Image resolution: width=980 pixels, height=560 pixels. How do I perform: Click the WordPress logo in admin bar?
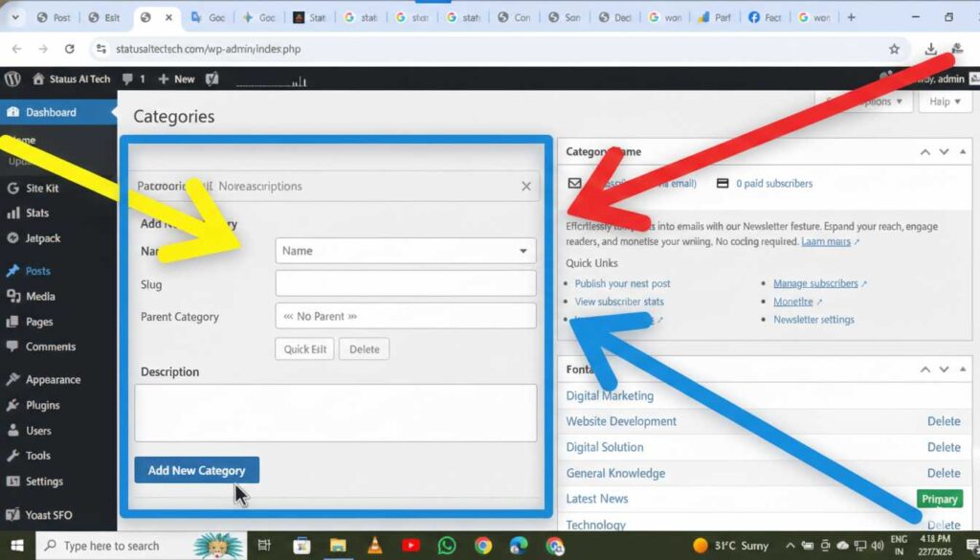12,79
